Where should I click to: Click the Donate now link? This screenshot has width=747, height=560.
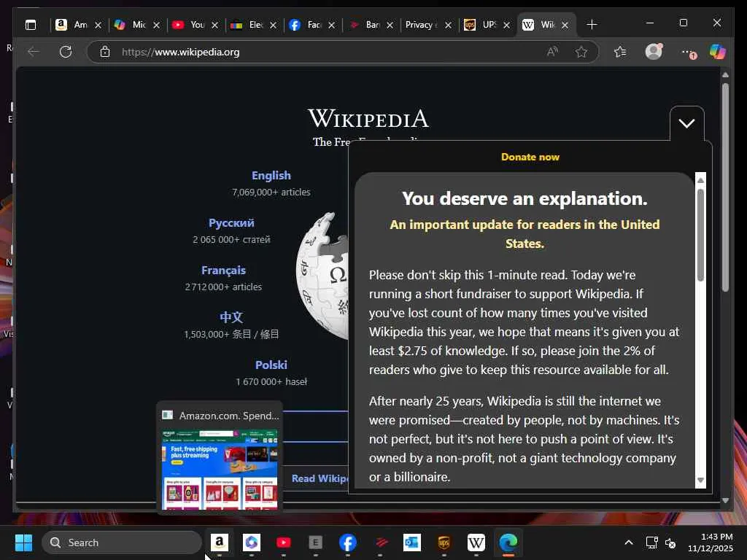530,157
